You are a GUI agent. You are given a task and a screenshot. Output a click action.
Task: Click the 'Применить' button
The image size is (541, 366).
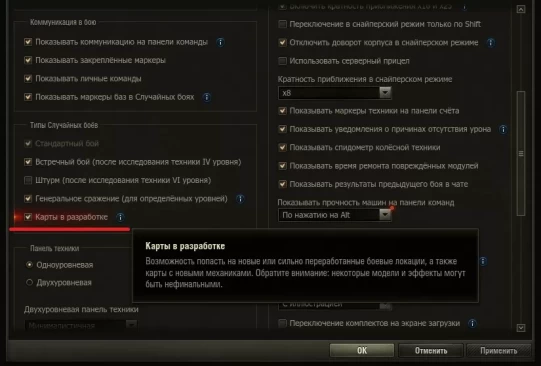pos(499,350)
